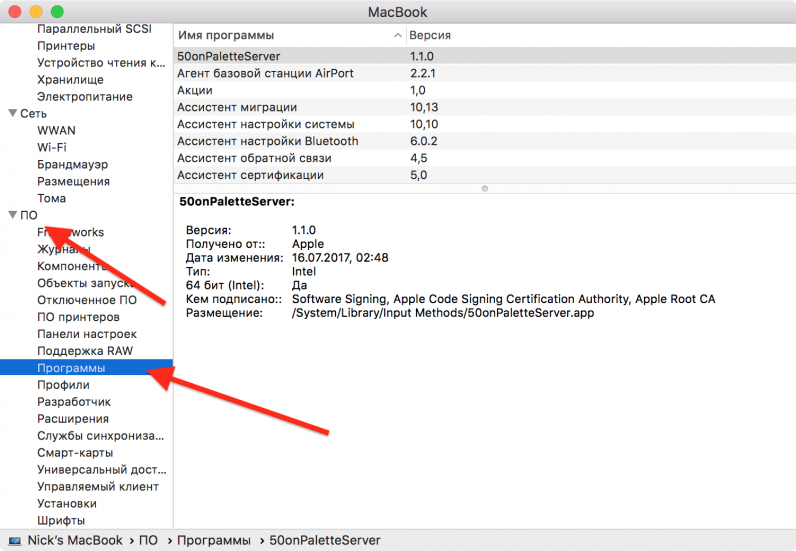
Task: Open Службы синхрониза... item
Action: click(101, 436)
